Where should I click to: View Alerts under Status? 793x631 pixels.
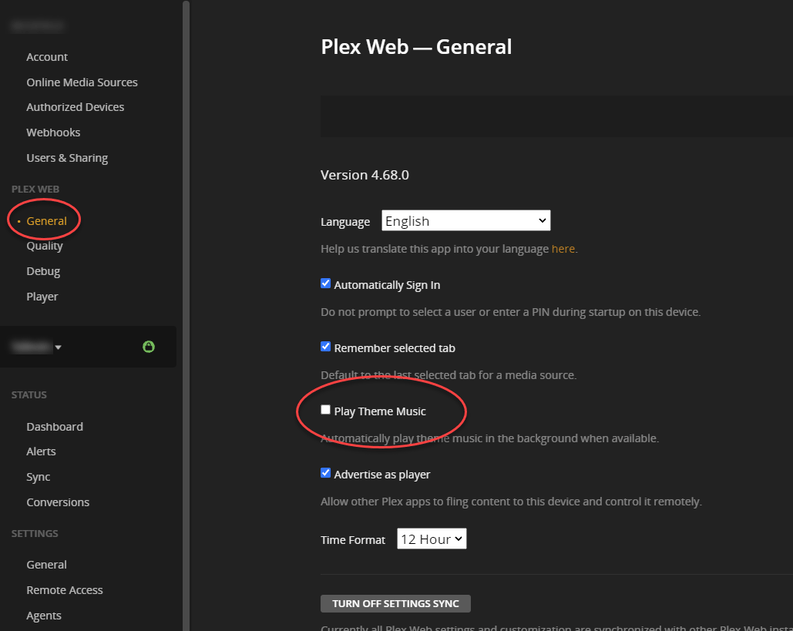(x=41, y=452)
